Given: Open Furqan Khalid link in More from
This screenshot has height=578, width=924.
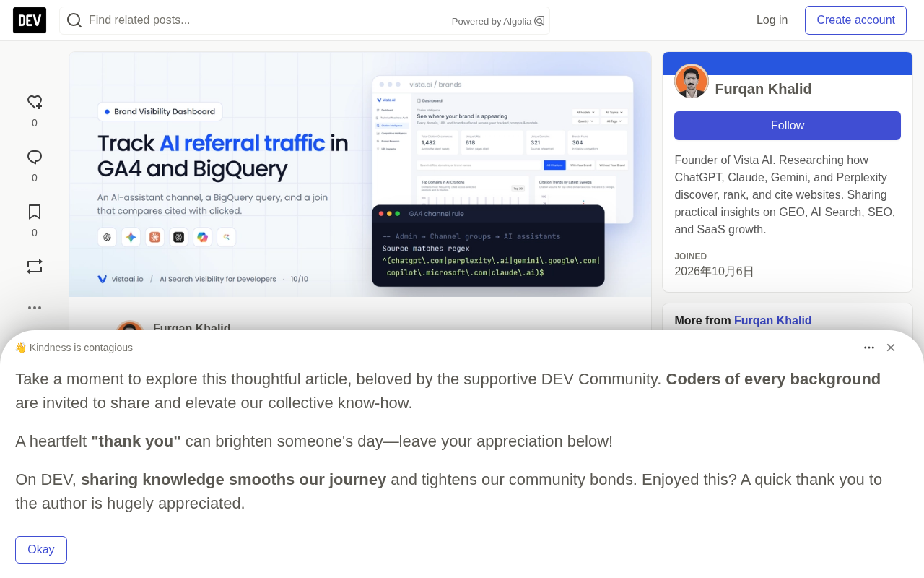Looking at the screenshot, I should click(773, 321).
